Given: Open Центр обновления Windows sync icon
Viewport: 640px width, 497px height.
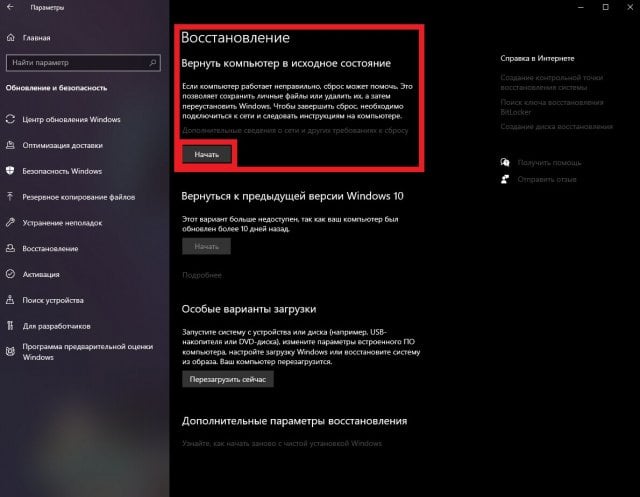Looking at the screenshot, I should point(10,119).
